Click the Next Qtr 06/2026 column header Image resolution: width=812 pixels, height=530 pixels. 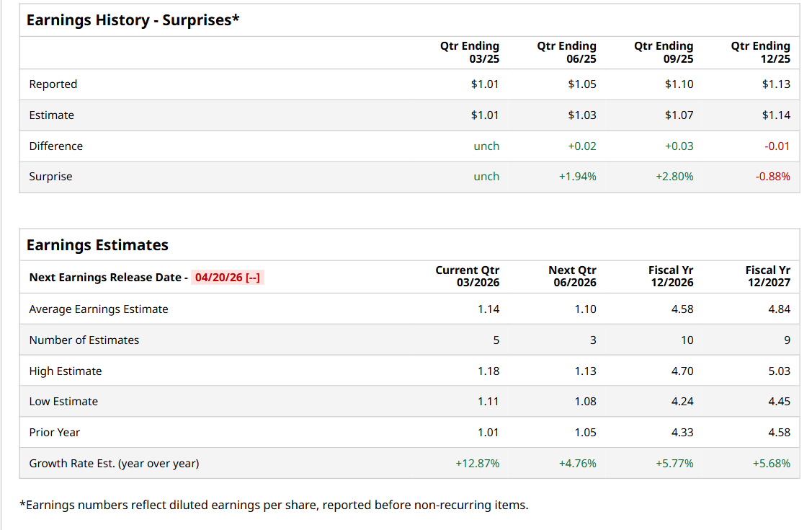tap(572, 276)
